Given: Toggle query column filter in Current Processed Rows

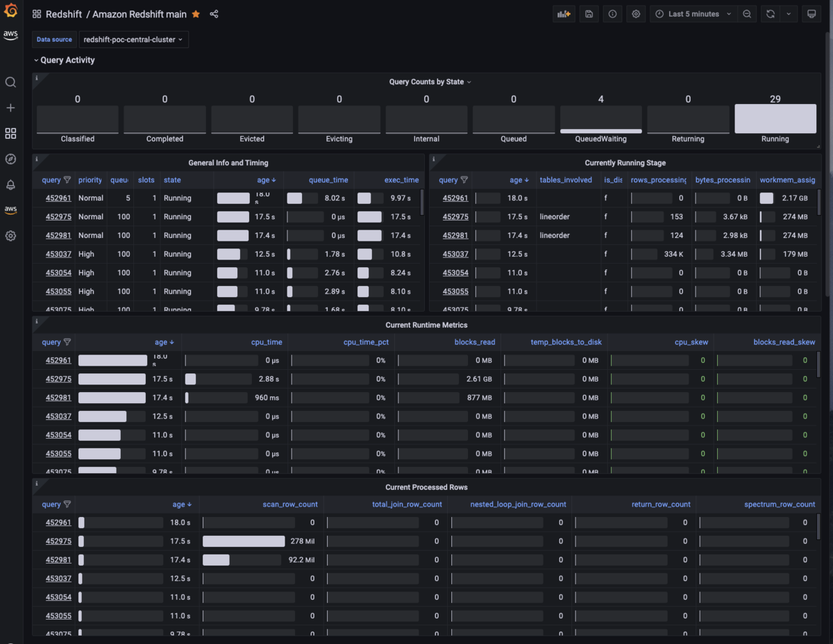Looking at the screenshot, I should click(x=67, y=505).
